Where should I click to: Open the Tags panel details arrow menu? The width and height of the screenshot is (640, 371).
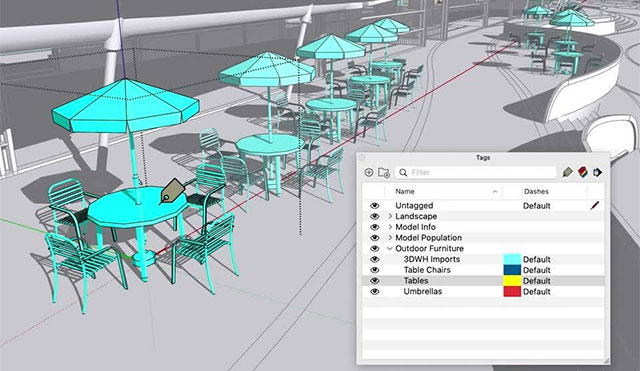click(598, 172)
